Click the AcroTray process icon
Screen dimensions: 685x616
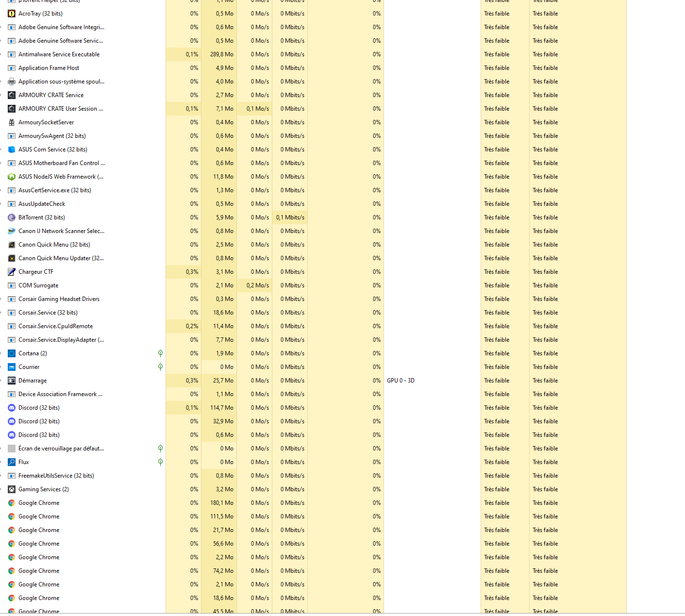[x=12, y=14]
